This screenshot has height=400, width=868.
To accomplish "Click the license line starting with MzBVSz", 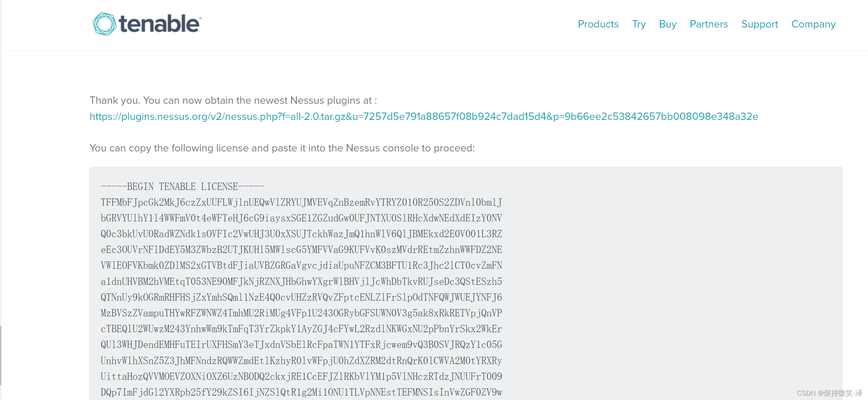I will (301, 313).
